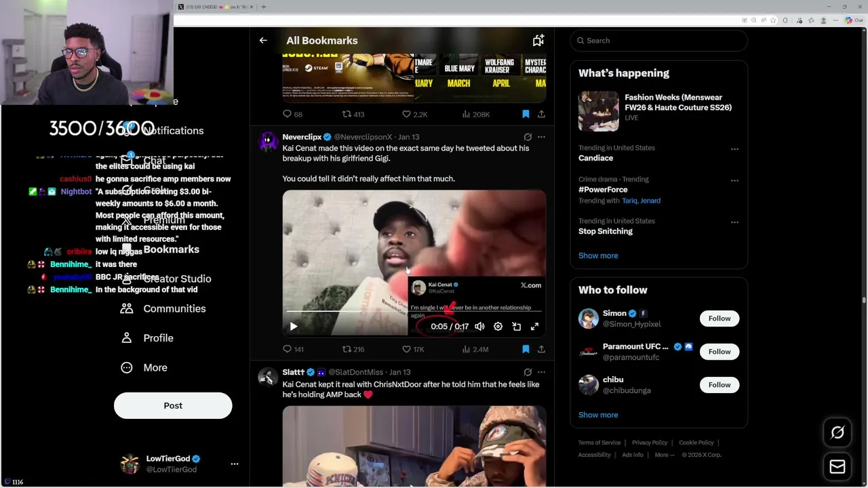The height and width of the screenshot is (488, 868).
Task: Open more options on Slatt post
Action: coord(541,372)
